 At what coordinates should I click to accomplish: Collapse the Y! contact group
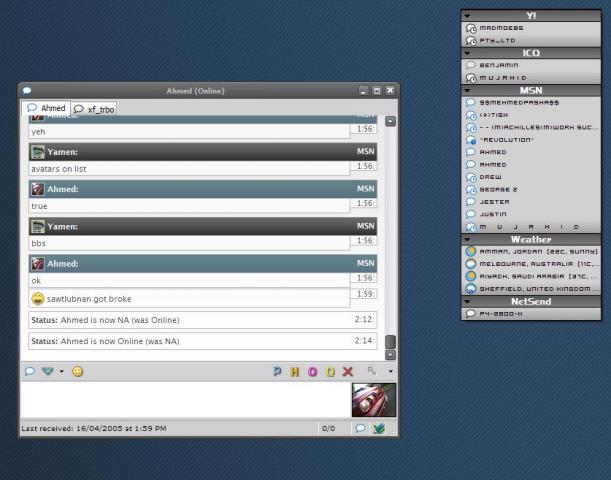(467, 16)
